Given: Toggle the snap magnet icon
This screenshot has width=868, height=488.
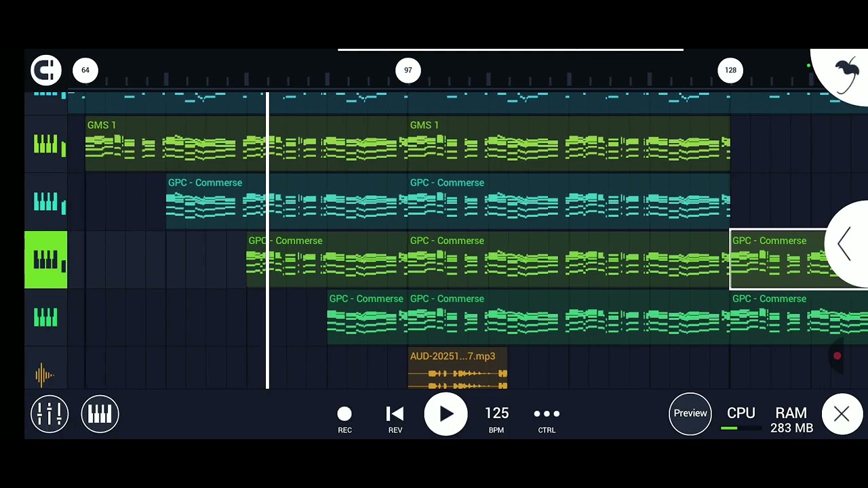Looking at the screenshot, I should tap(46, 70).
